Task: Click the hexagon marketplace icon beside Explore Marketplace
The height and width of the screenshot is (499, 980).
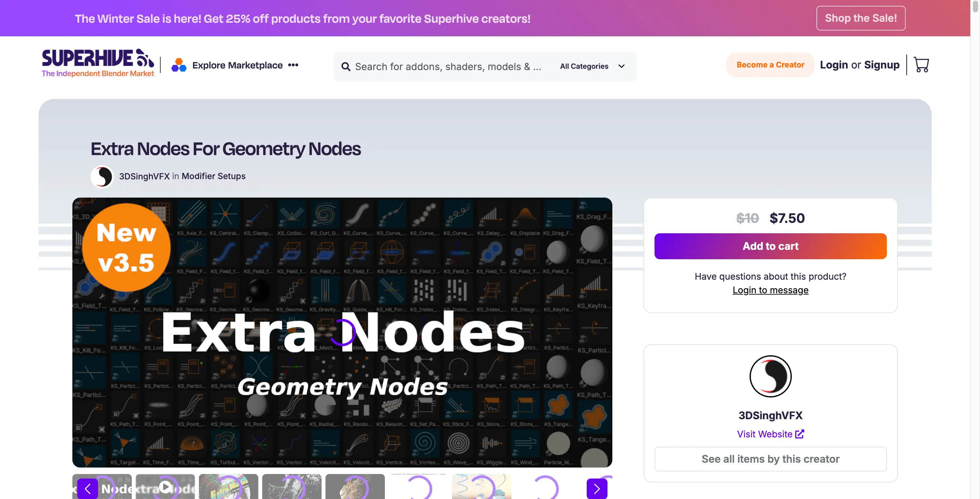Action: coord(179,65)
